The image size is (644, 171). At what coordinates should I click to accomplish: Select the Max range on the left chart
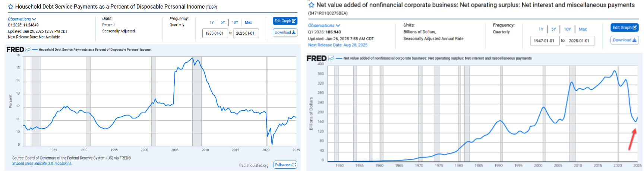pyautogui.click(x=248, y=22)
